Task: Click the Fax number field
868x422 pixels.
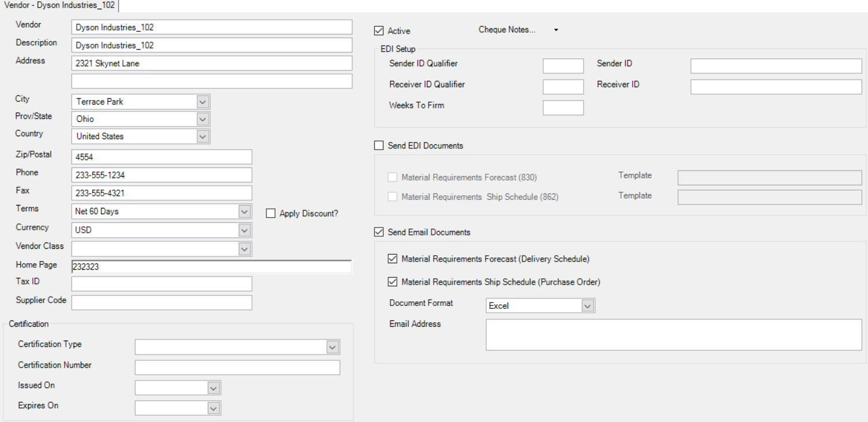Action: (162, 193)
